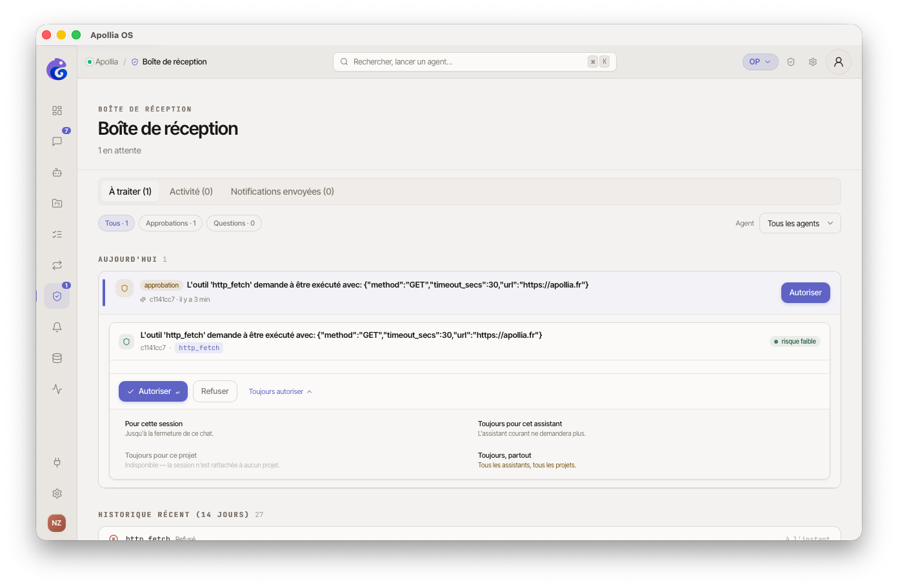This screenshot has width=898, height=588.
Task: Open the bell notifications icon in sidebar
Action: click(x=57, y=327)
